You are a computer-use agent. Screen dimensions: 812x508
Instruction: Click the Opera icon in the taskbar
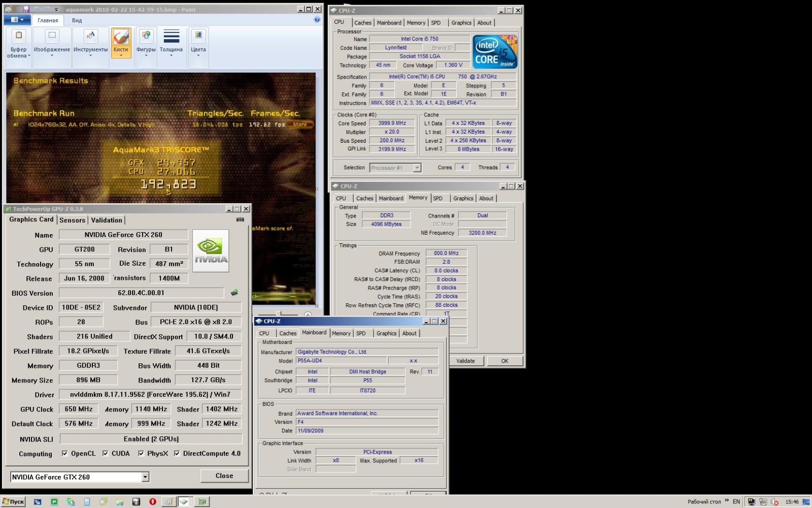click(x=153, y=501)
